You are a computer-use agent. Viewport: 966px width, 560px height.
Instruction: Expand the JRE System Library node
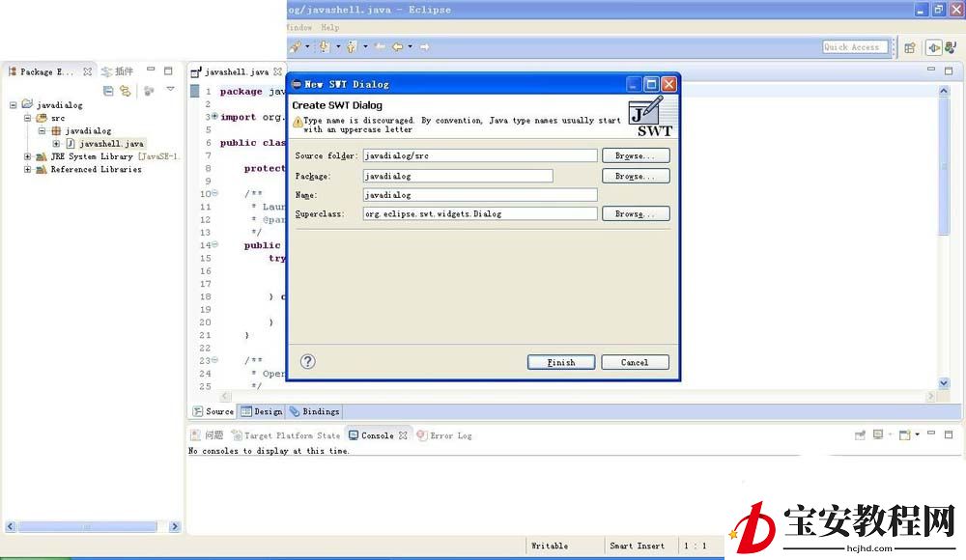(28, 156)
